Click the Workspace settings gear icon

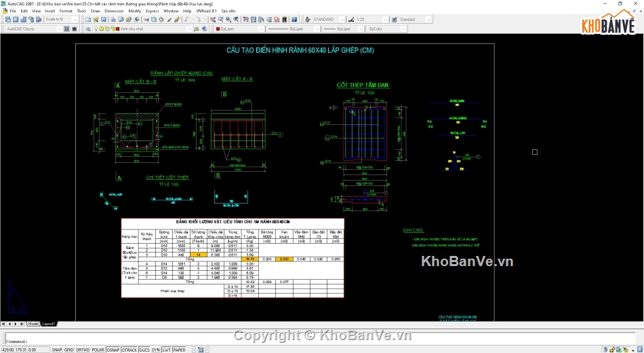coord(66,29)
